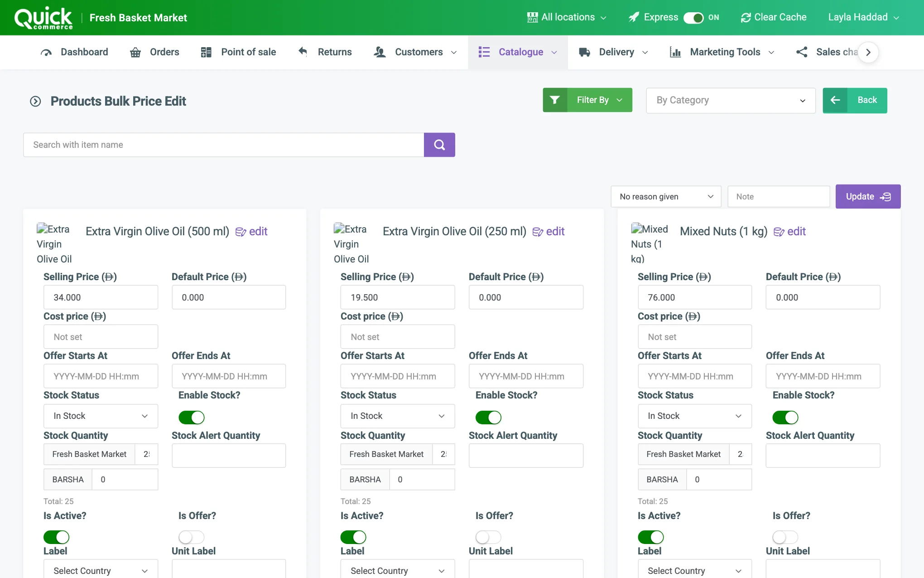Screen dimensions: 924x578
Task: Open the Customers menu
Action: (415, 52)
